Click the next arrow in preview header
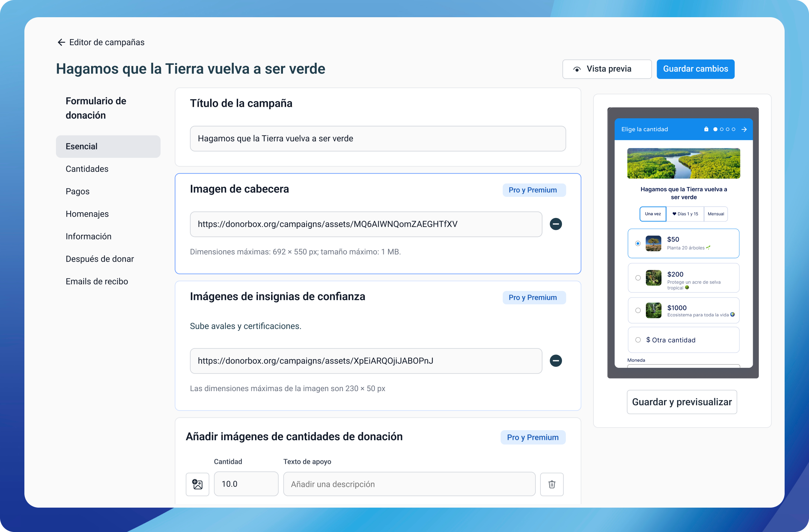Image resolution: width=809 pixels, height=532 pixels. [x=744, y=129]
